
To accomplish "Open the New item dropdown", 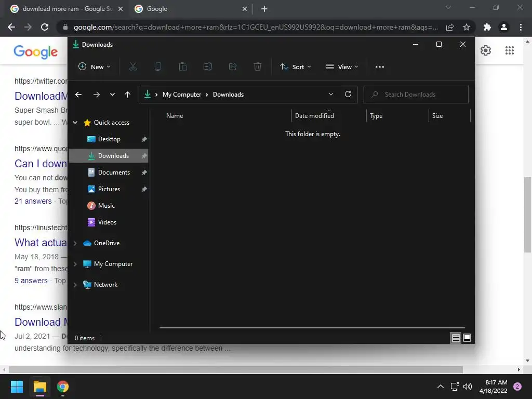I will pyautogui.click(x=95, y=67).
